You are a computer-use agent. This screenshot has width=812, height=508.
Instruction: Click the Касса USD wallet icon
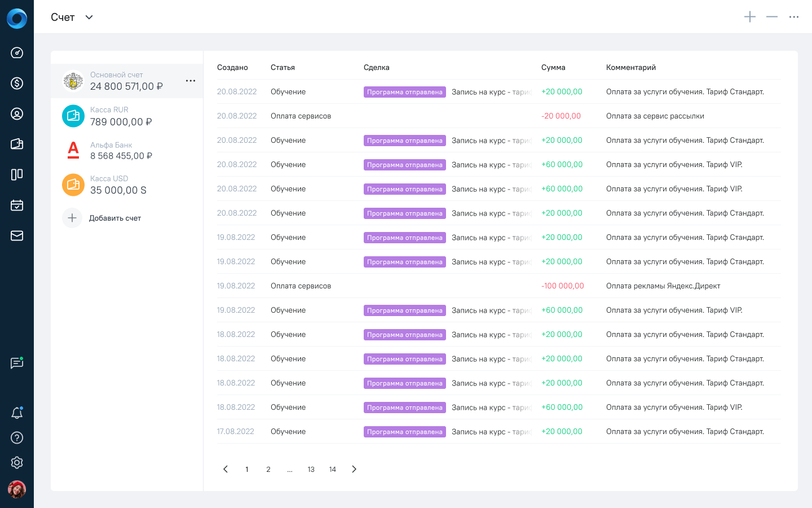73,185
